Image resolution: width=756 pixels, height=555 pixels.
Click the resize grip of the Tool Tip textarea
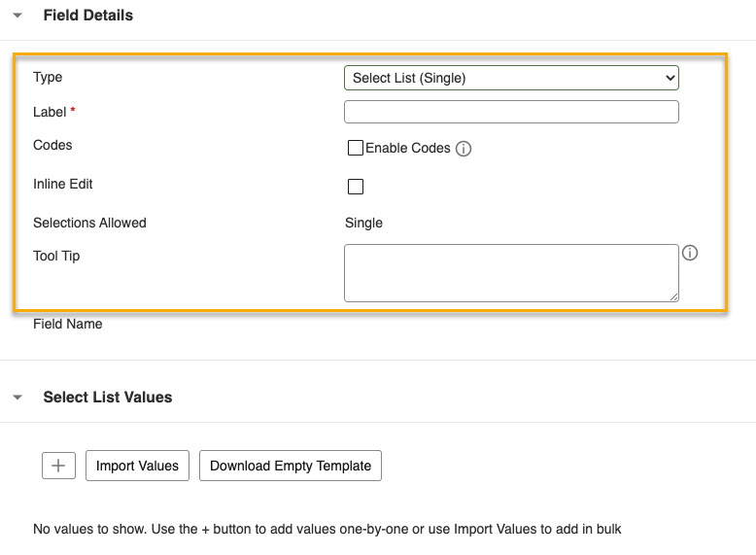[x=673, y=296]
